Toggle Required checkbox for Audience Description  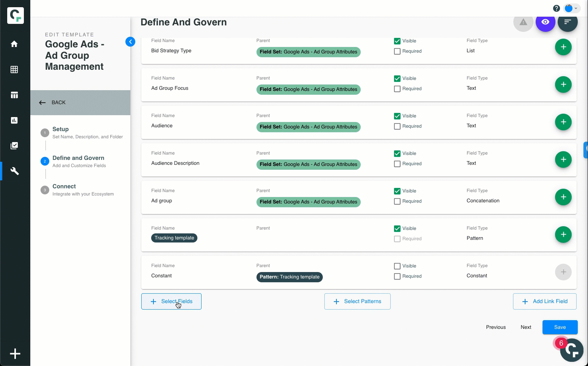click(x=397, y=164)
